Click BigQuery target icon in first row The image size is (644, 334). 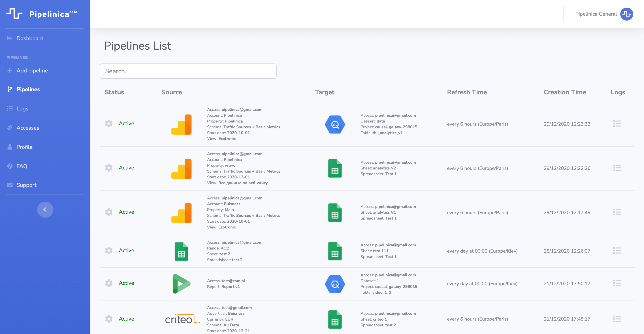click(x=335, y=124)
